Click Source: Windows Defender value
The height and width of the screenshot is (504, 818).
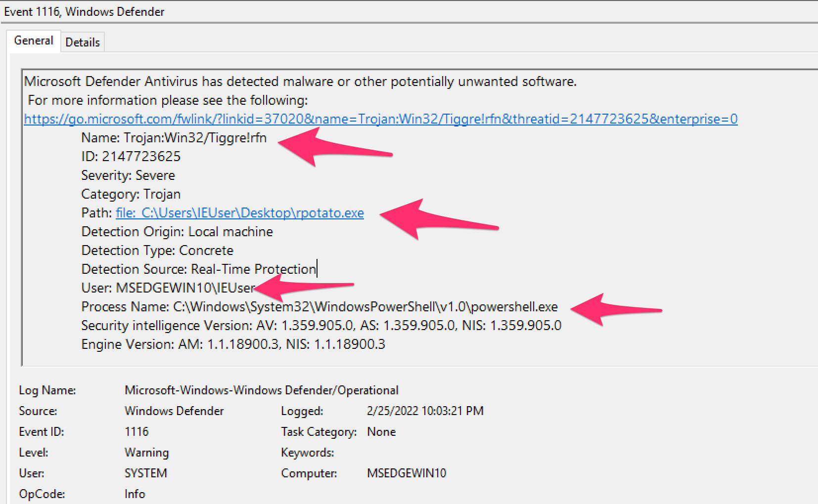click(174, 411)
